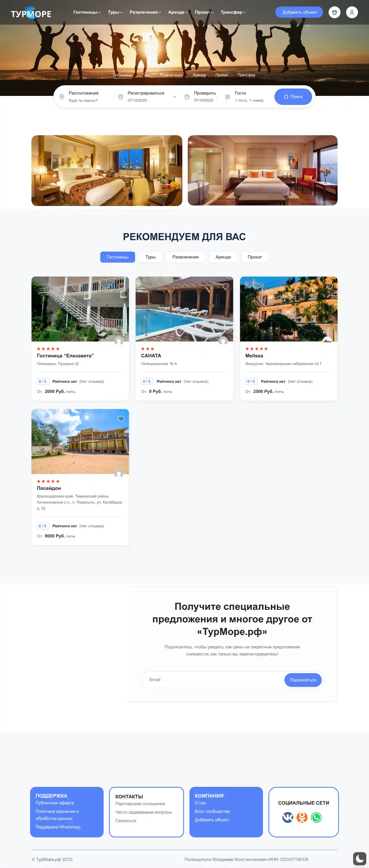The width and height of the screenshot is (369, 868).
Task: Open the VK social network icon
Action: (288, 817)
